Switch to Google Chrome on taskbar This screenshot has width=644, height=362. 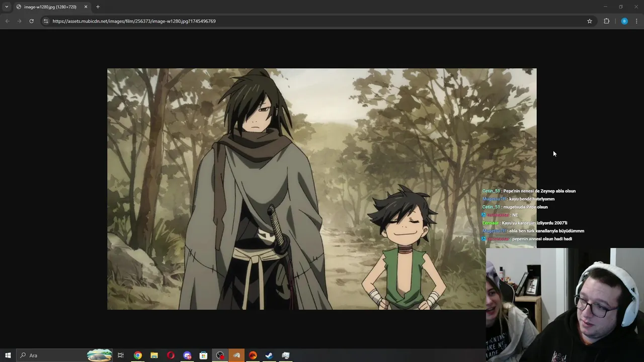(x=137, y=355)
